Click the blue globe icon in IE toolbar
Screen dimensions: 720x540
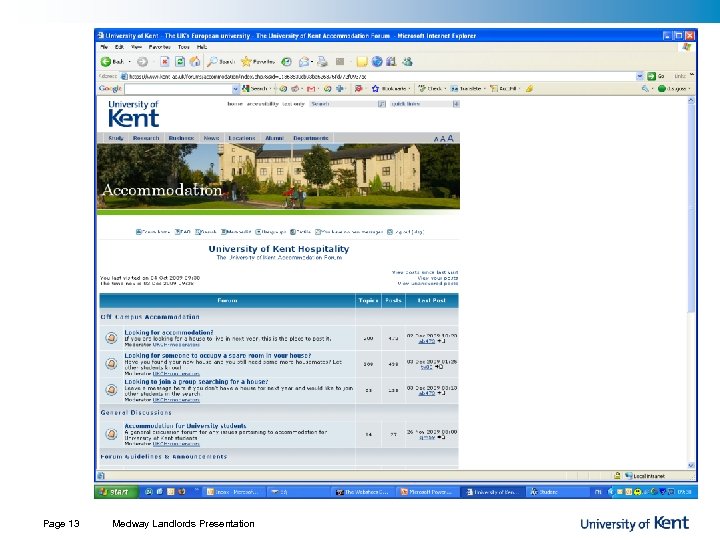377,62
